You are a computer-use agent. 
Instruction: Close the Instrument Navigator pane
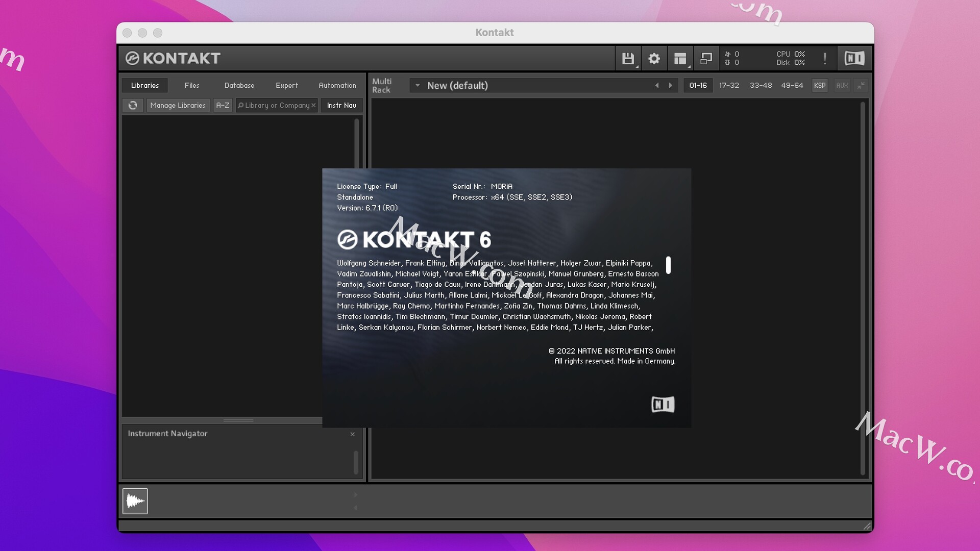[x=352, y=434]
